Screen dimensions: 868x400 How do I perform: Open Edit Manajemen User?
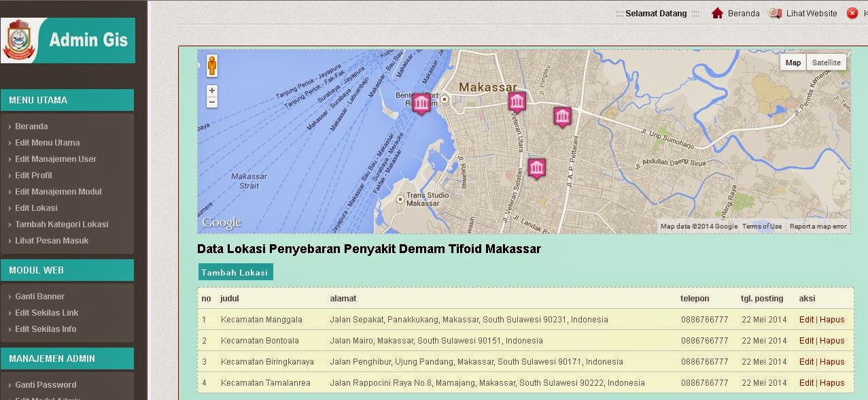[x=56, y=159]
